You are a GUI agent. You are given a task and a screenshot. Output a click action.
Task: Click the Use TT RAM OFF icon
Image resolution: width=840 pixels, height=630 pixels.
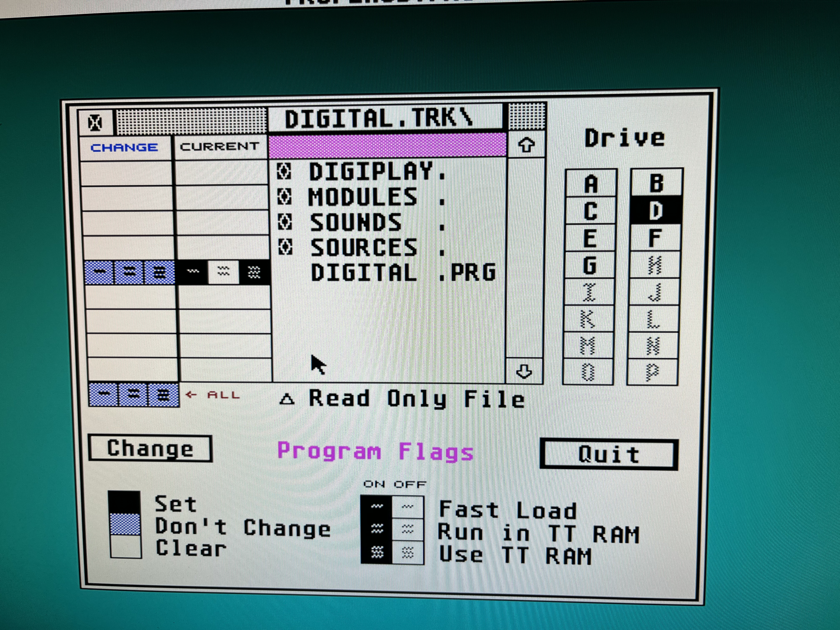(407, 553)
